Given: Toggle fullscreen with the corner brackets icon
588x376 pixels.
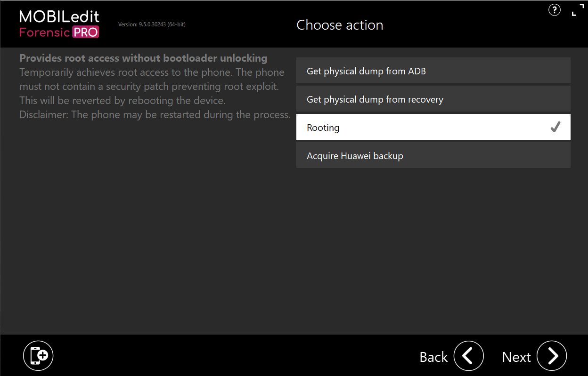Looking at the screenshot, I should pos(577,10).
